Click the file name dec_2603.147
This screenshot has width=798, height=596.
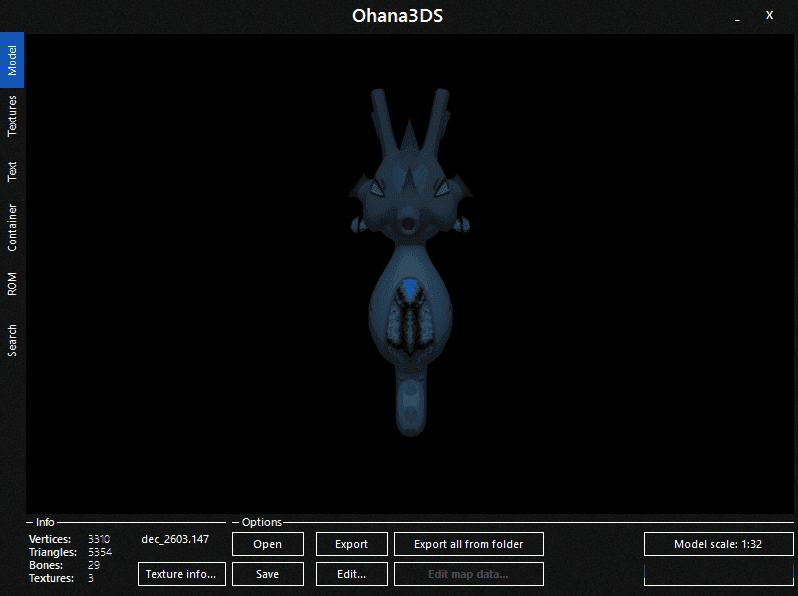tap(175, 539)
